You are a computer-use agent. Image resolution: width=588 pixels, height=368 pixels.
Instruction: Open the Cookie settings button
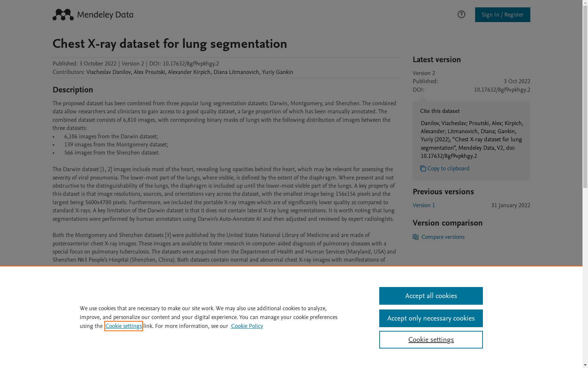pyautogui.click(x=431, y=340)
